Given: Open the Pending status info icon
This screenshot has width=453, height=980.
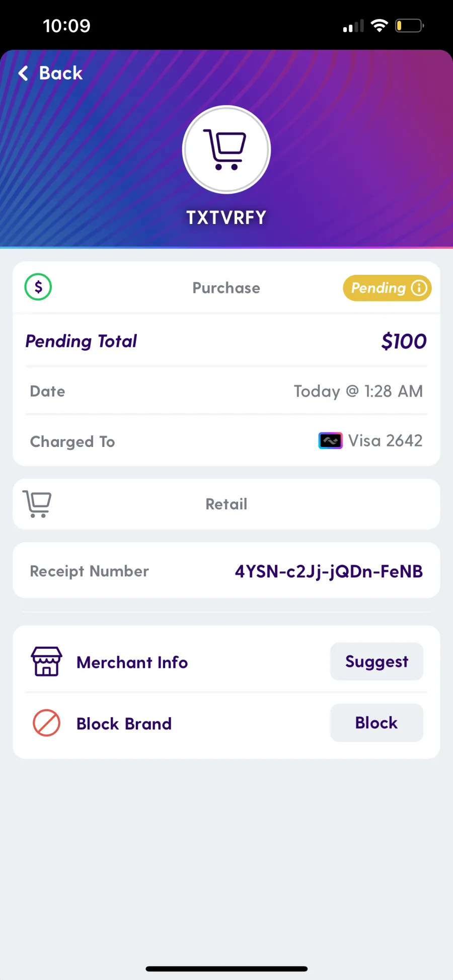Looking at the screenshot, I should pyautogui.click(x=419, y=288).
